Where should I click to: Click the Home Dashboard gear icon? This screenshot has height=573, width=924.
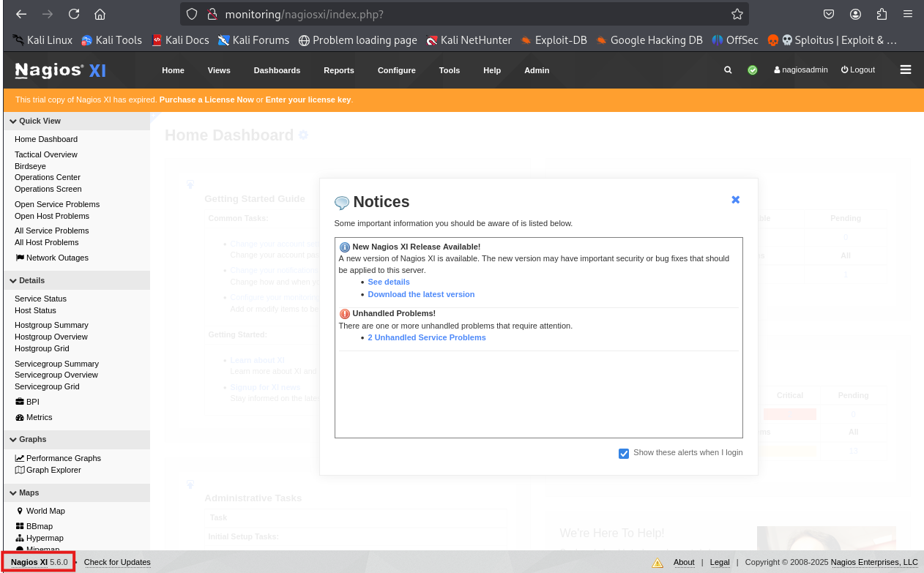(303, 135)
